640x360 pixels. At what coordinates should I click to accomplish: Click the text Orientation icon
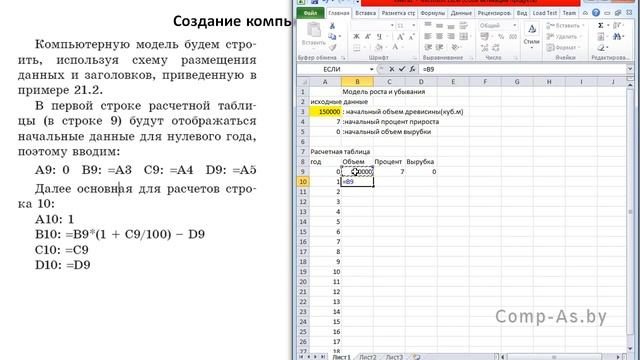[x=454, y=48]
